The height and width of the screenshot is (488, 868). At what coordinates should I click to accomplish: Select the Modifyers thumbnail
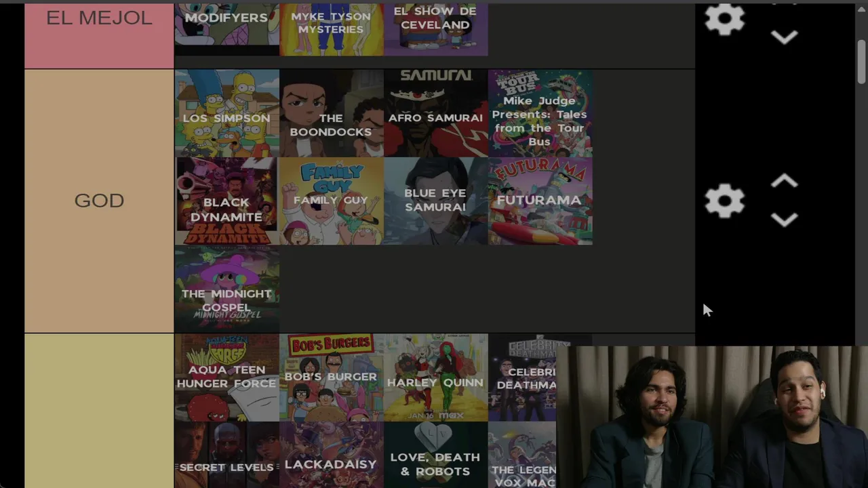click(x=227, y=29)
